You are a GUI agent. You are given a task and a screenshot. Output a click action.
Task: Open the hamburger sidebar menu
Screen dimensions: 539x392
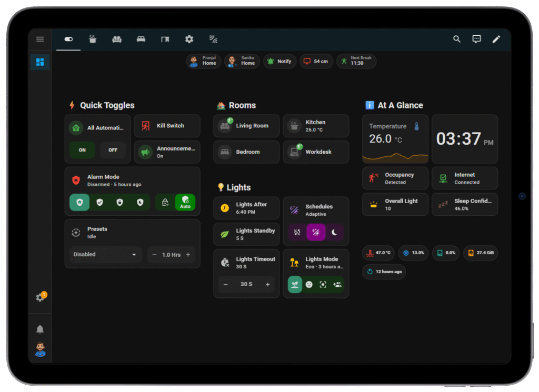coord(40,39)
